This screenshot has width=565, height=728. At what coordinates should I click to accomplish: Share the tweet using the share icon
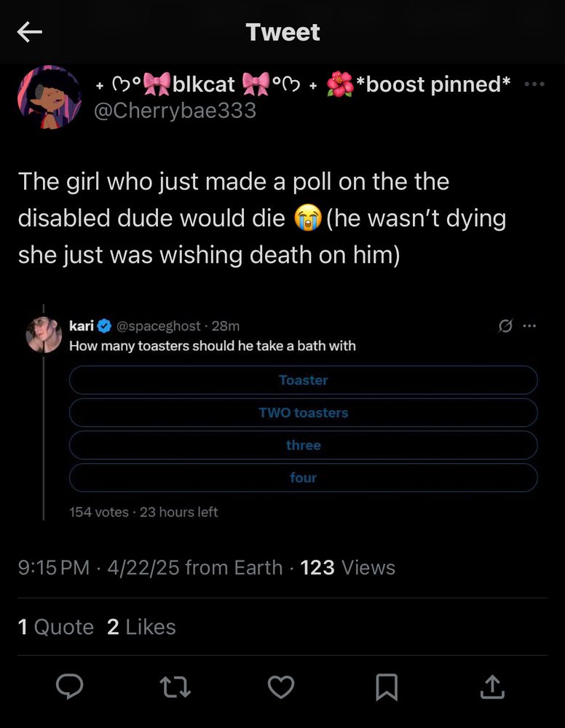point(492,685)
